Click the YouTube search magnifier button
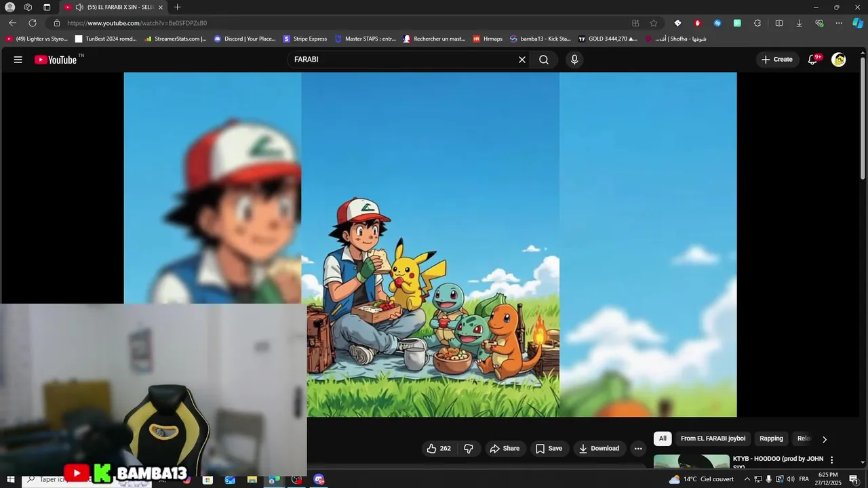Viewport: 868px width, 488px height. (x=544, y=60)
